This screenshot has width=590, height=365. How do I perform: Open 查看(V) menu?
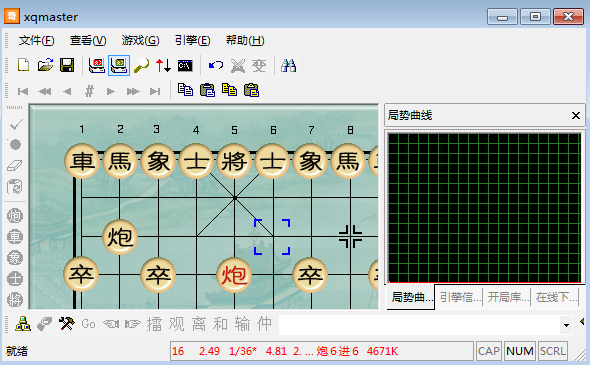coord(88,40)
